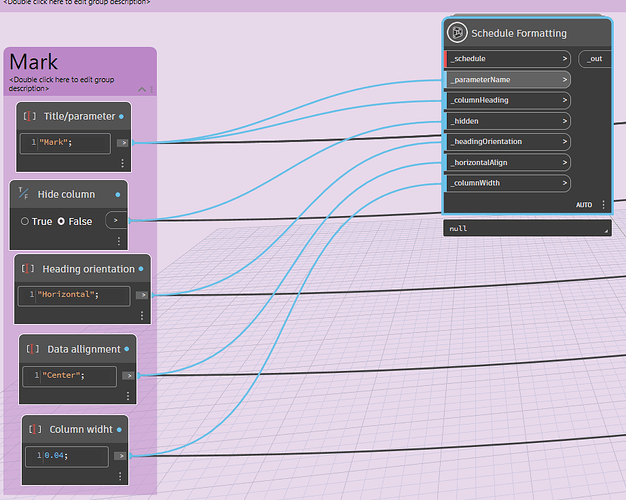Open the options menu of Hide column node
Image resolution: width=626 pixels, height=500 pixels.
(x=119, y=241)
